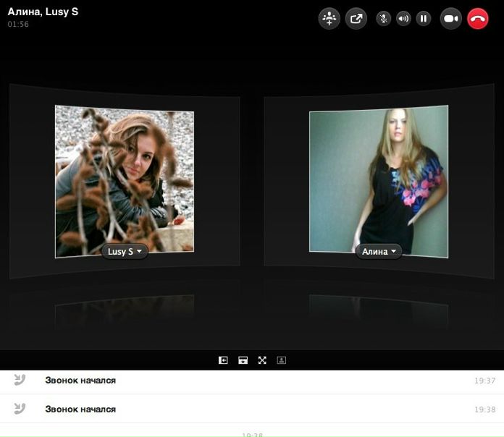Click the call icon beside the 19:37 message
Image resolution: width=504 pixels, height=437 pixels.
point(20,381)
